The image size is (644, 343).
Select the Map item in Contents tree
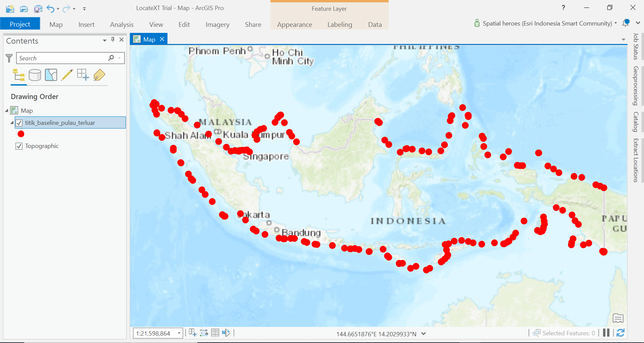click(27, 110)
